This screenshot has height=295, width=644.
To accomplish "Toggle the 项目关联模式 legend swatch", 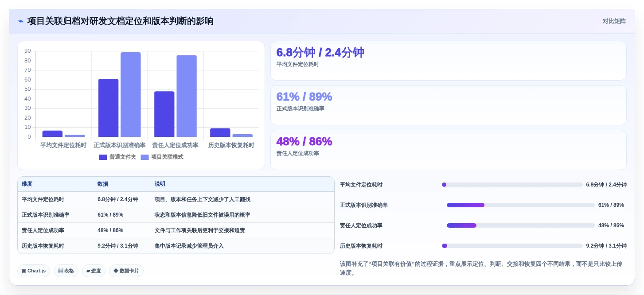I will point(144,157).
